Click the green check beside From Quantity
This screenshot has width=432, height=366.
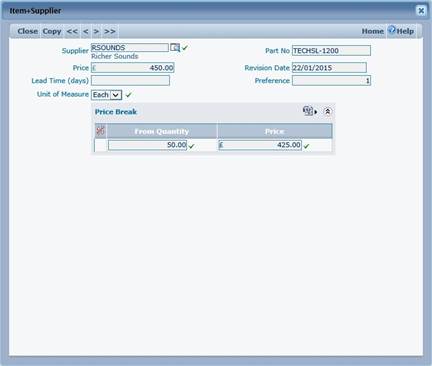tap(192, 146)
